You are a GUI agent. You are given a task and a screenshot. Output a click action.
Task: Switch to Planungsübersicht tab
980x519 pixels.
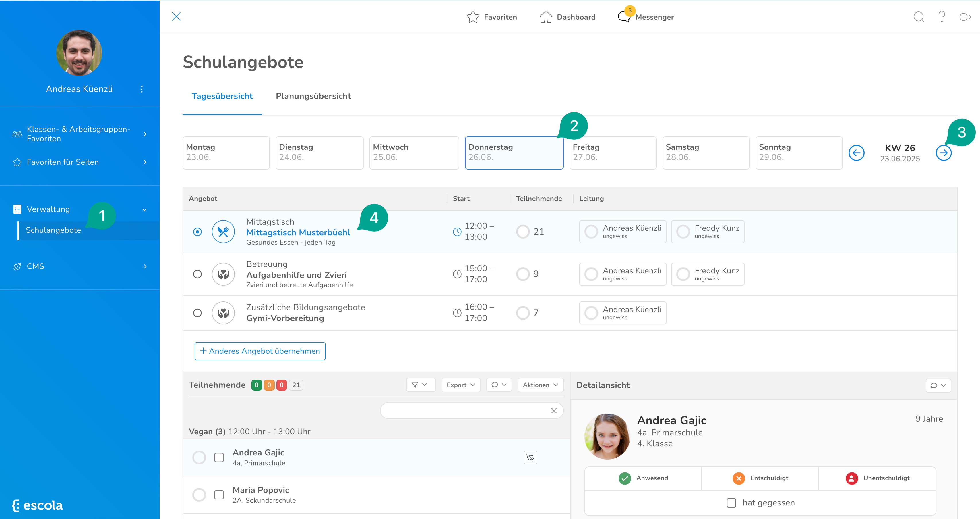pyautogui.click(x=313, y=96)
